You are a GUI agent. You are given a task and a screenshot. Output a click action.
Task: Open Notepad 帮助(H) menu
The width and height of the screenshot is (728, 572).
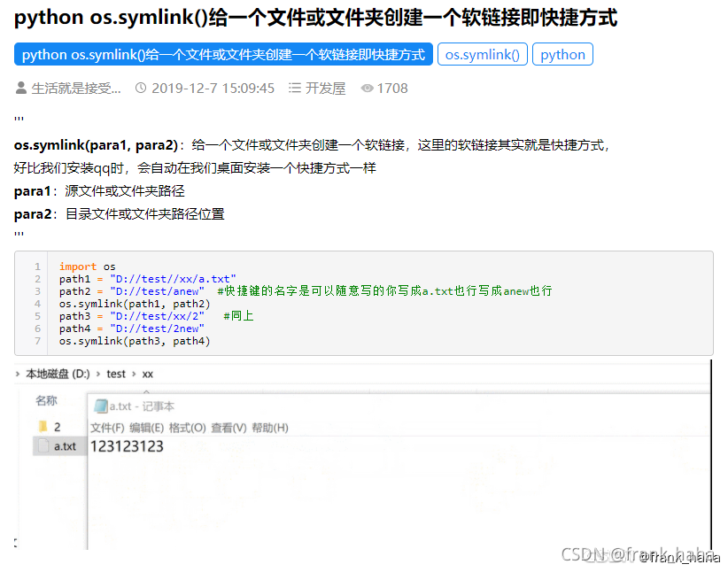[x=270, y=428]
